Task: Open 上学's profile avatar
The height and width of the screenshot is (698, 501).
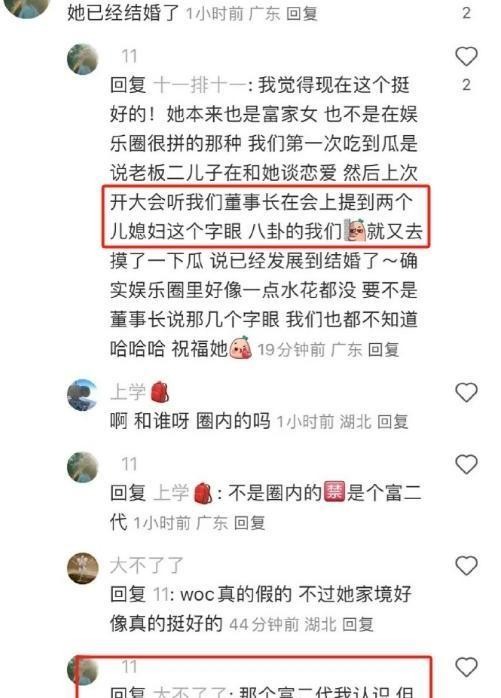Action: click(82, 394)
